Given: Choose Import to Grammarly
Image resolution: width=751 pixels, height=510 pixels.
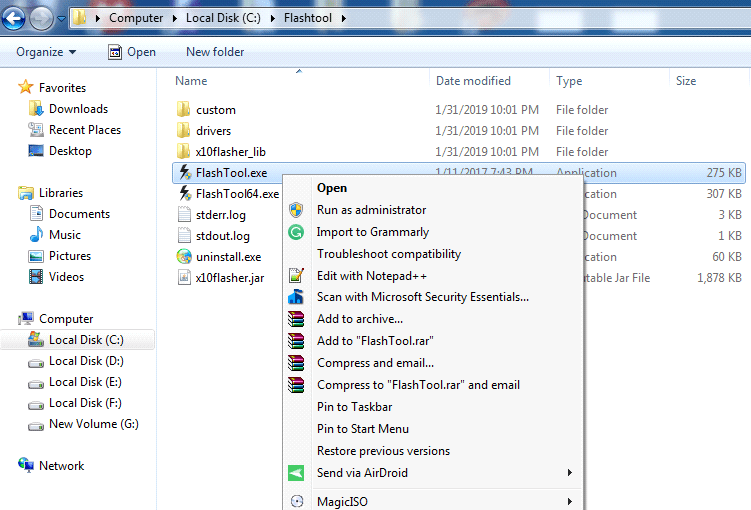Looking at the screenshot, I should click(x=433, y=232).
